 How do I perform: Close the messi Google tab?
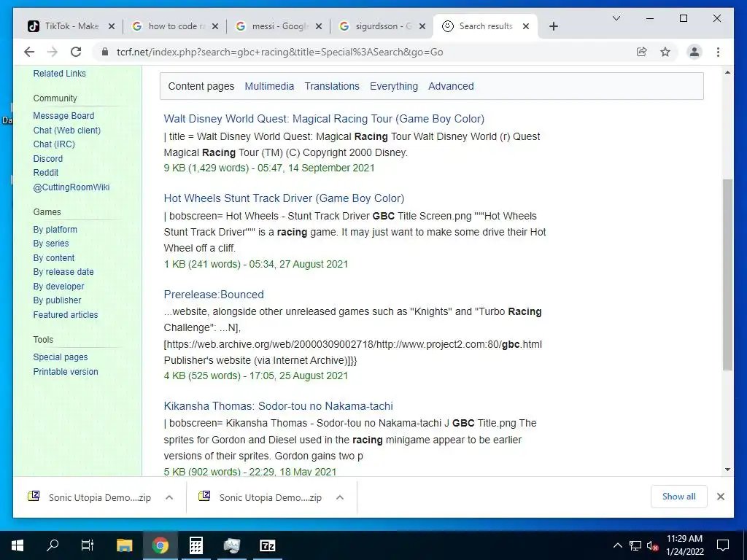point(319,26)
